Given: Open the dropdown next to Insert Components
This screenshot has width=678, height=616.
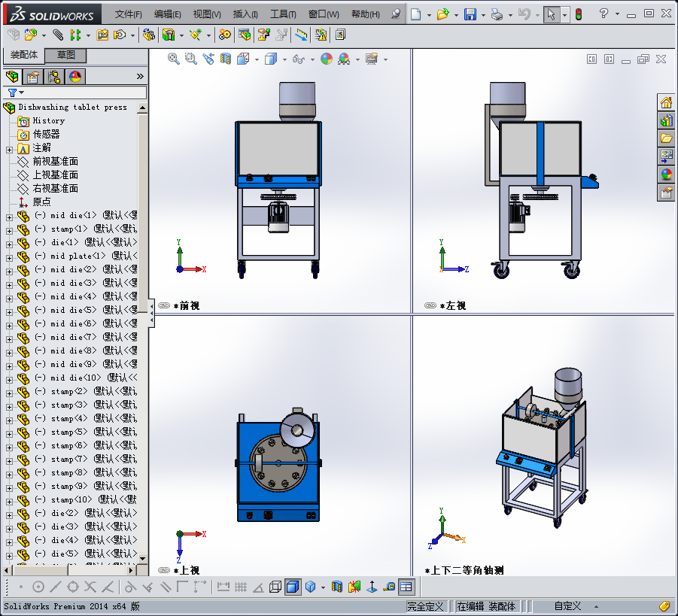Looking at the screenshot, I should coord(44,35).
